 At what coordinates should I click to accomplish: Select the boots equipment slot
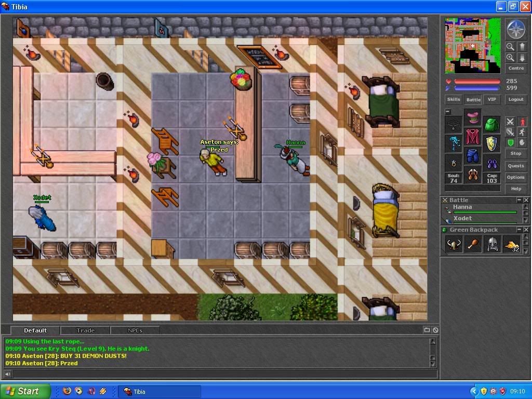[x=473, y=176]
